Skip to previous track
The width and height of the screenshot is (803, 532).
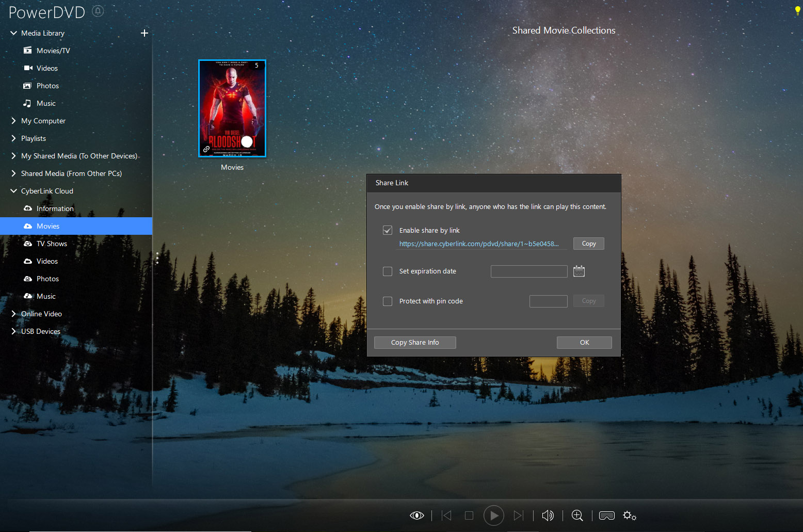(447, 515)
